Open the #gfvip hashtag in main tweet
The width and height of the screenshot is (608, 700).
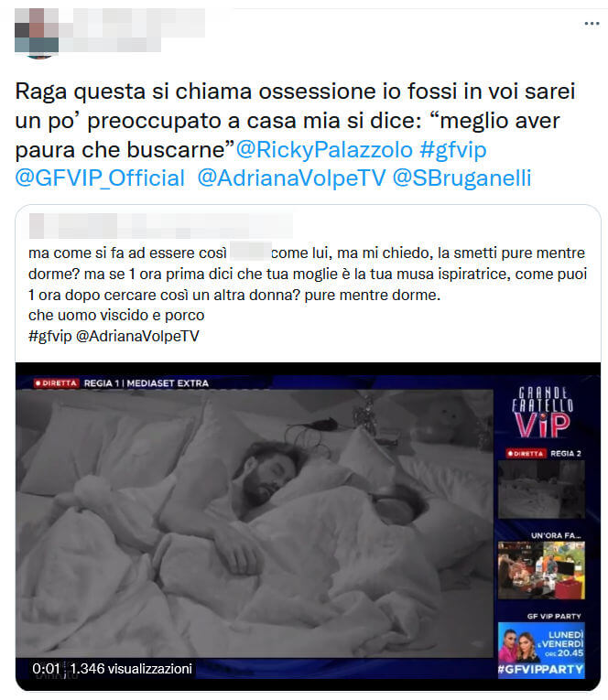452,149
